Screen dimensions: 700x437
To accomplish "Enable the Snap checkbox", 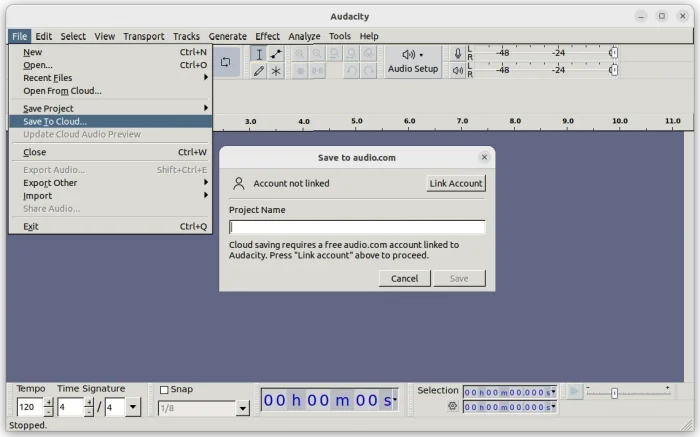I will pyautogui.click(x=164, y=390).
